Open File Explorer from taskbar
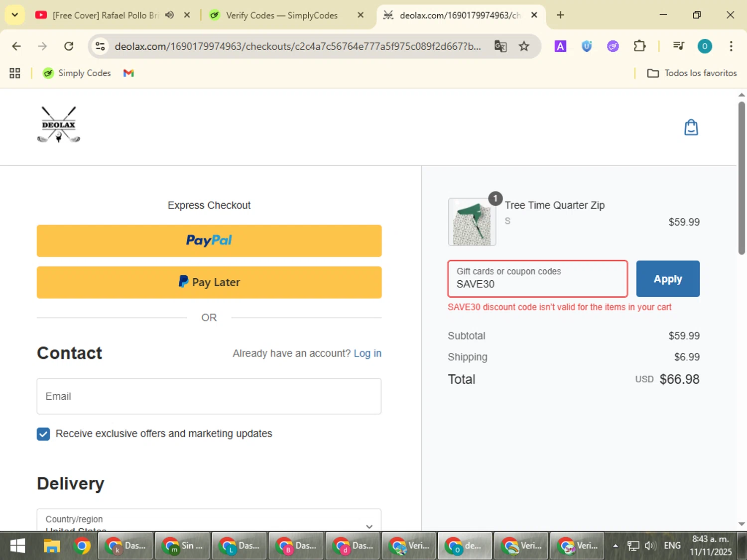 (52, 546)
